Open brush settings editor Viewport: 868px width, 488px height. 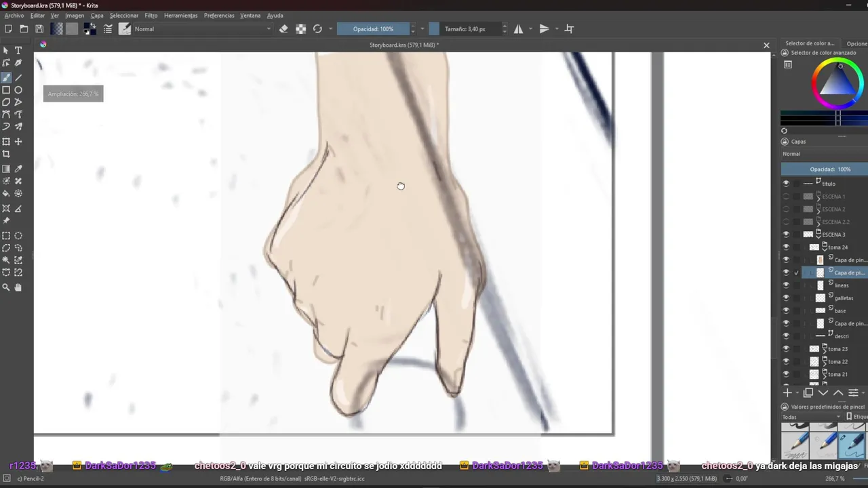(x=108, y=29)
